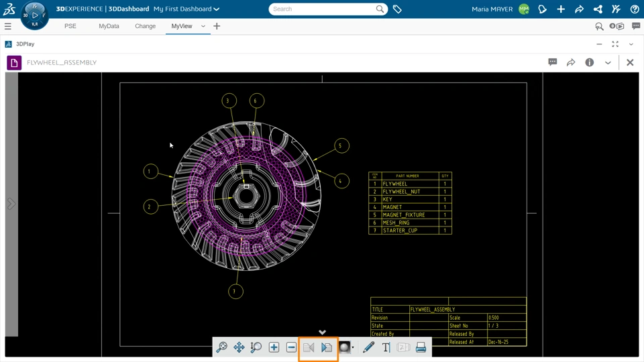The width and height of the screenshot is (644, 362).
Task: Click the top bar plus Add icon
Action: (x=561, y=9)
